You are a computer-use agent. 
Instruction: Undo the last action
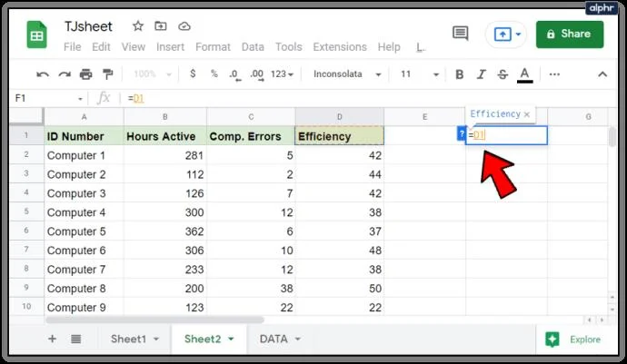(43, 74)
